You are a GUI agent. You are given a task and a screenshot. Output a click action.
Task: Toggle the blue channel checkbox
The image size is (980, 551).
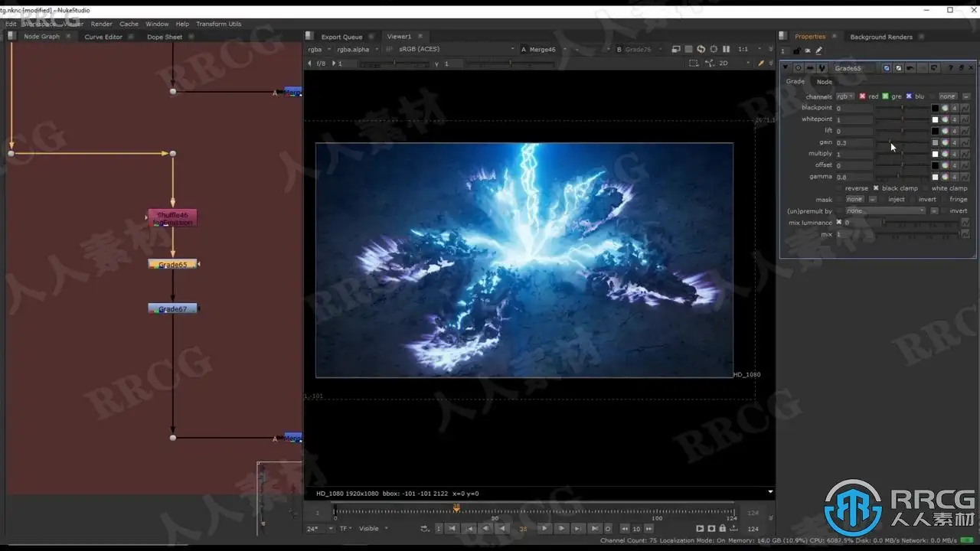[909, 96]
